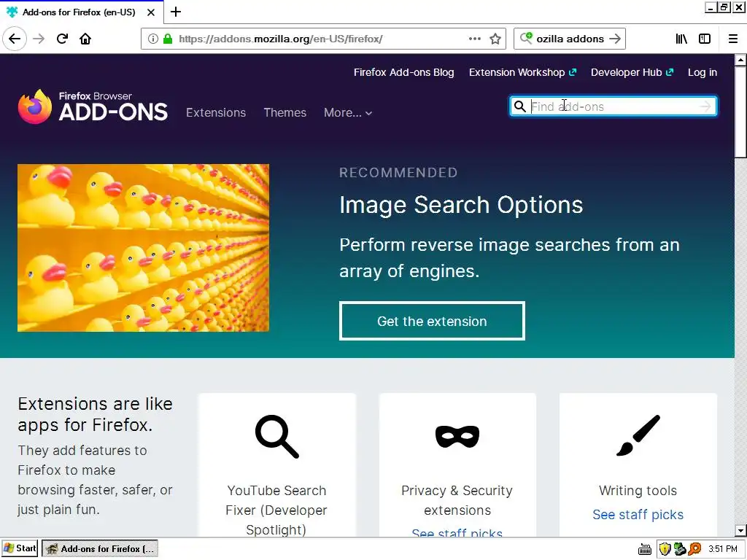Open the Extensions section
747x560 pixels.
pos(216,113)
